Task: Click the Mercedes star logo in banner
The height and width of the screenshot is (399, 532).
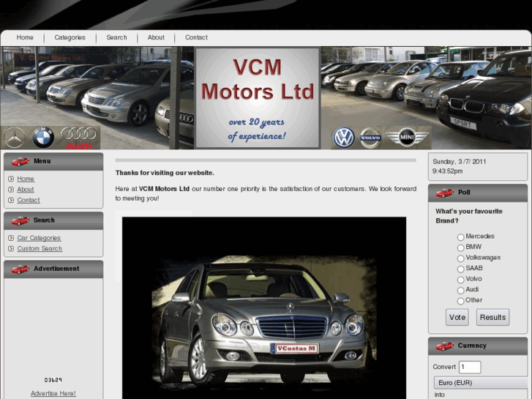Action: click(14, 138)
